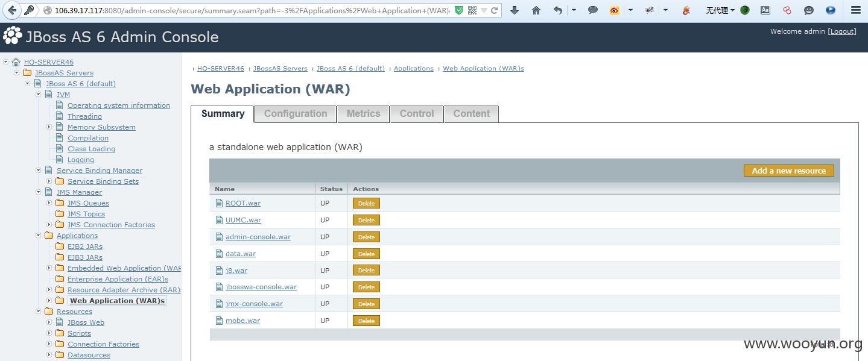Click the green shield security icon
Viewport: 868px width, 361px height.
[459, 10]
